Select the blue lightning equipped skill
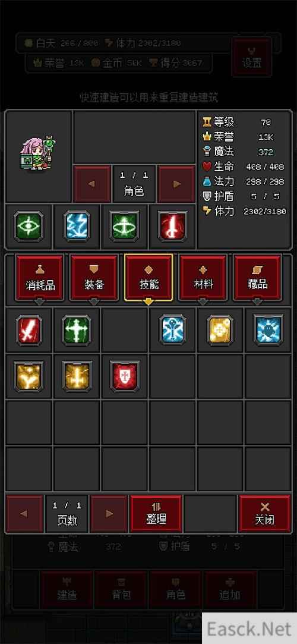Image resolution: width=297 pixels, height=644 pixels. (77, 227)
